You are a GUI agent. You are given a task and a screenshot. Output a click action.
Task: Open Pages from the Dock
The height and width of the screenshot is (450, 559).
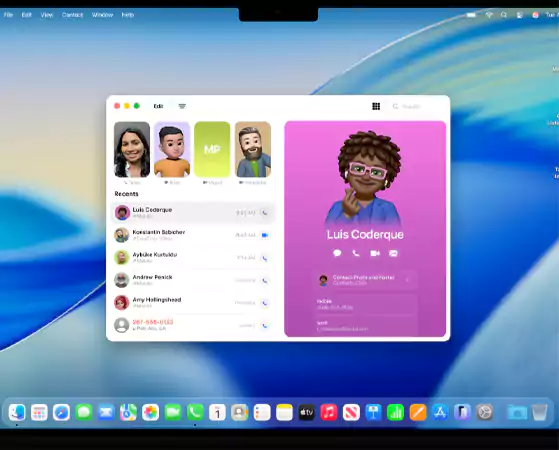point(418,413)
